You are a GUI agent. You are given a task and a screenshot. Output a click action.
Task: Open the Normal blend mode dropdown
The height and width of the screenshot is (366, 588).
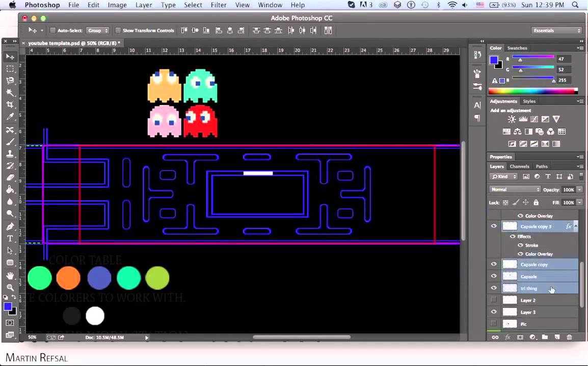(x=515, y=190)
